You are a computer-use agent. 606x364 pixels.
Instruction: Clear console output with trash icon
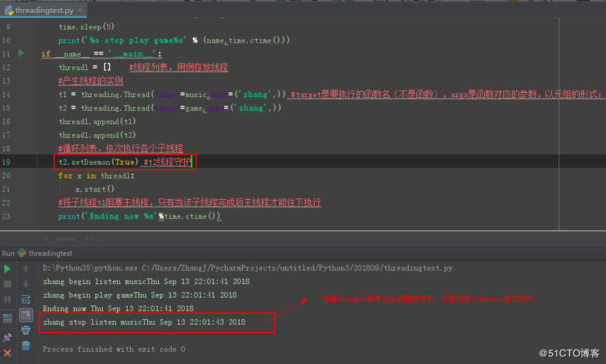pyautogui.click(x=26, y=345)
